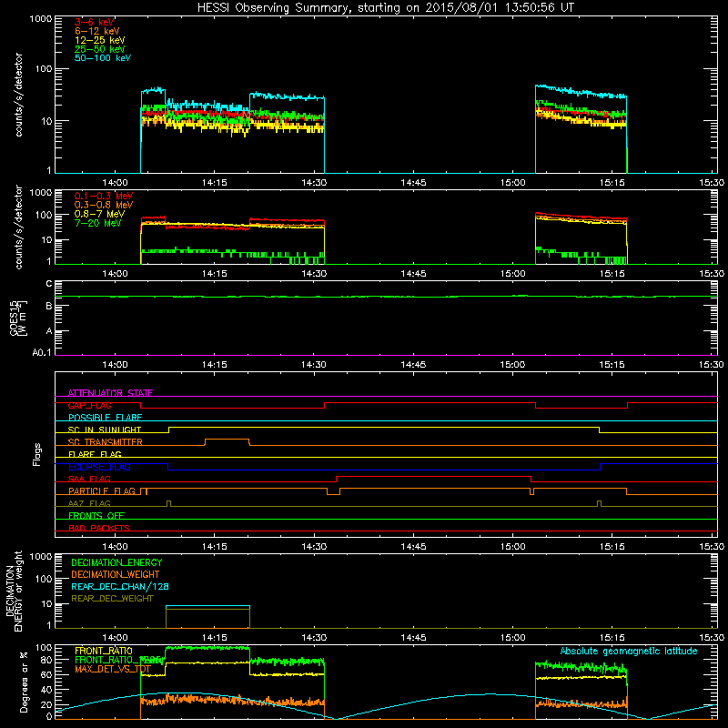Click counts/s/detector axis title of MeV panel
The image size is (728, 728).
pyautogui.click(x=18, y=227)
